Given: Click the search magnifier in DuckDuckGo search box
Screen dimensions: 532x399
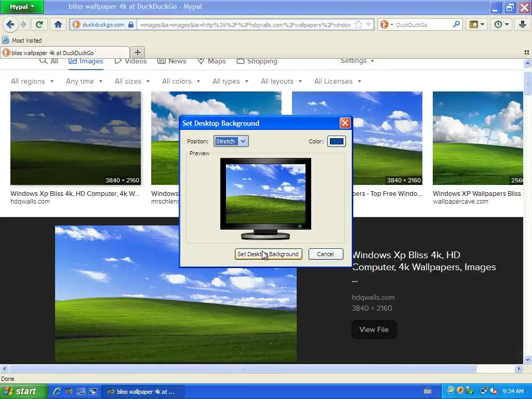Looking at the screenshot, I should click(x=456, y=24).
